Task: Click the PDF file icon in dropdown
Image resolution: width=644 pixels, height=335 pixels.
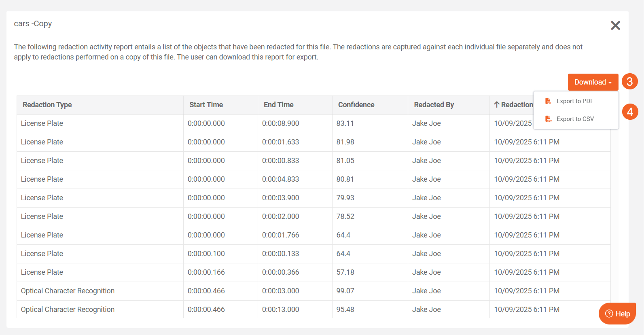Action: [548, 101]
